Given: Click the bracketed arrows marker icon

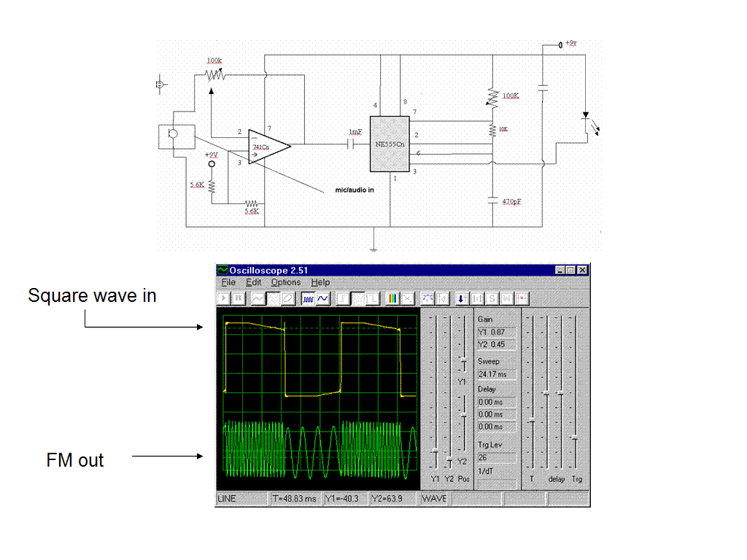Looking at the screenshot, I should [477, 298].
